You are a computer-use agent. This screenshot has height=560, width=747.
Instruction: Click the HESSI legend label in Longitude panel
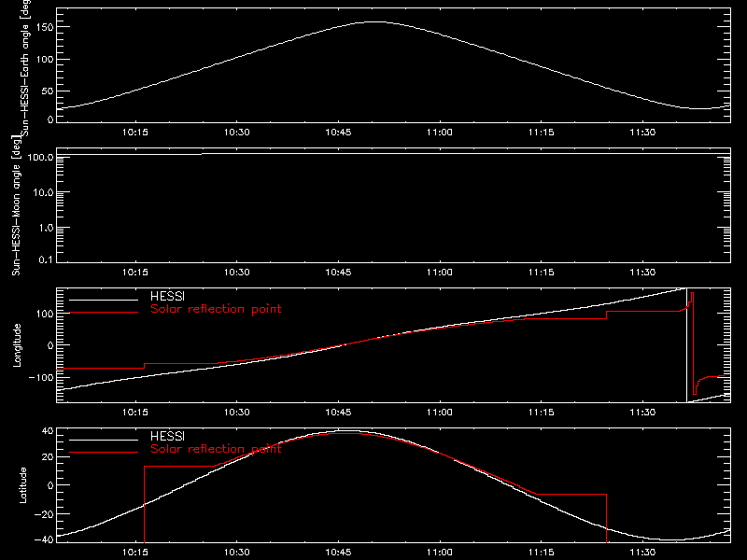pos(167,296)
